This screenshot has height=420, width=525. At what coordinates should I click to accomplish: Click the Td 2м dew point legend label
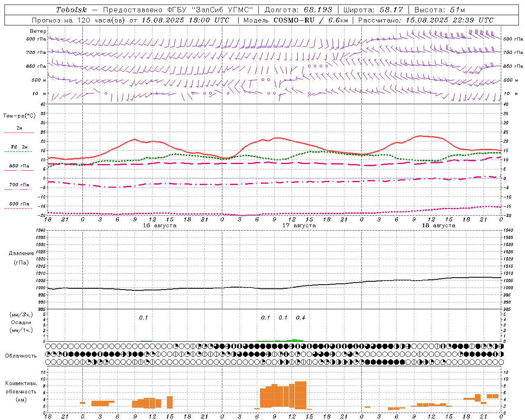pyautogui.click(x=19, y=147)
